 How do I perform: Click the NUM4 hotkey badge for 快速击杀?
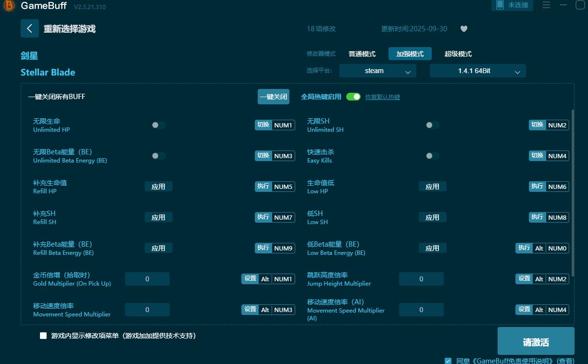[x=557, y=155]
